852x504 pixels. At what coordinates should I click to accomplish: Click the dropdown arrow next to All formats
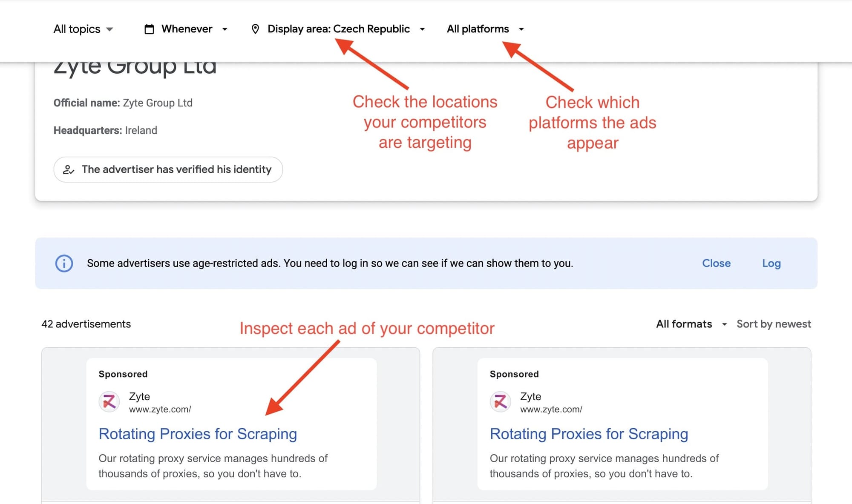point(724,324)
